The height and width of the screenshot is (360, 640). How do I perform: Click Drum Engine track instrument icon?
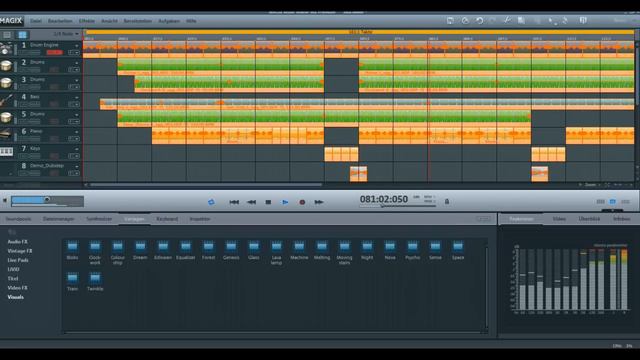(x=6, y=49)
